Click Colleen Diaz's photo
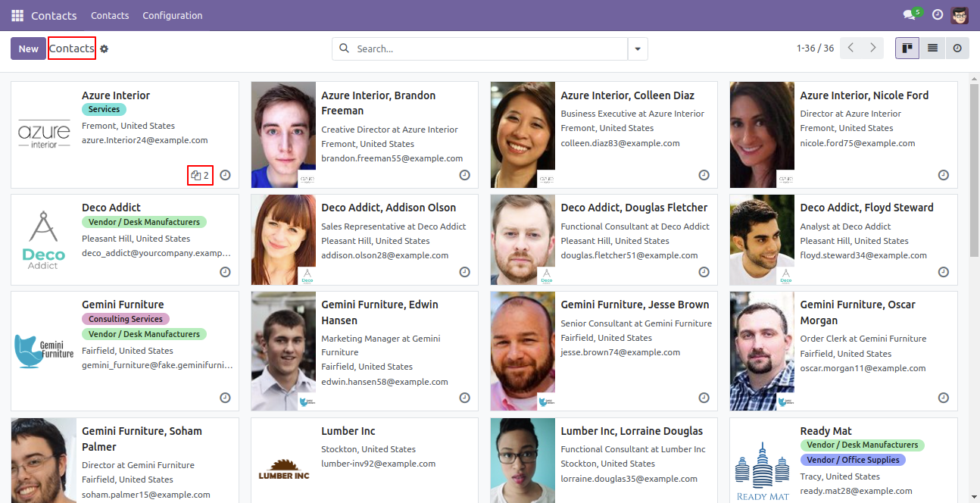980x503 pixels. click(x=523, y=135)
